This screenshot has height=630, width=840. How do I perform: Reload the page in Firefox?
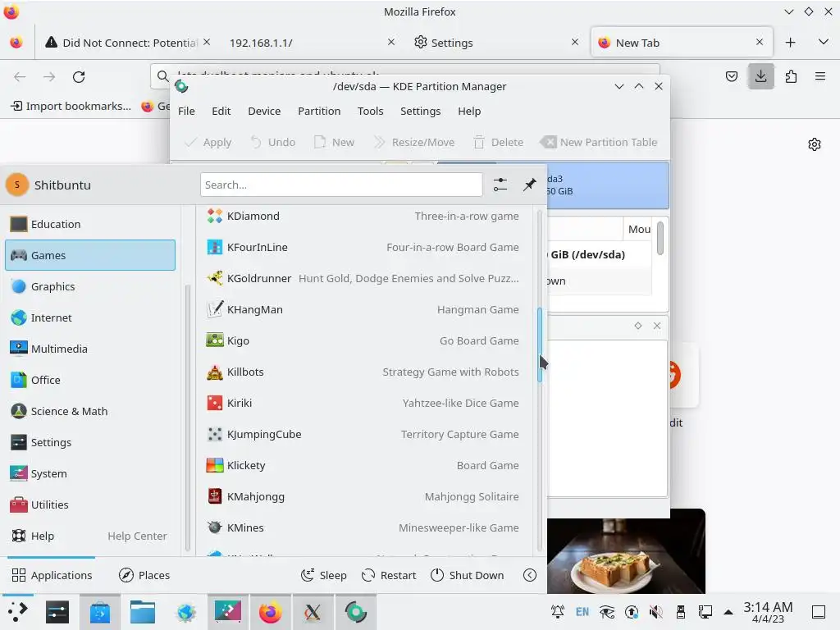click(x=79, y=76)
